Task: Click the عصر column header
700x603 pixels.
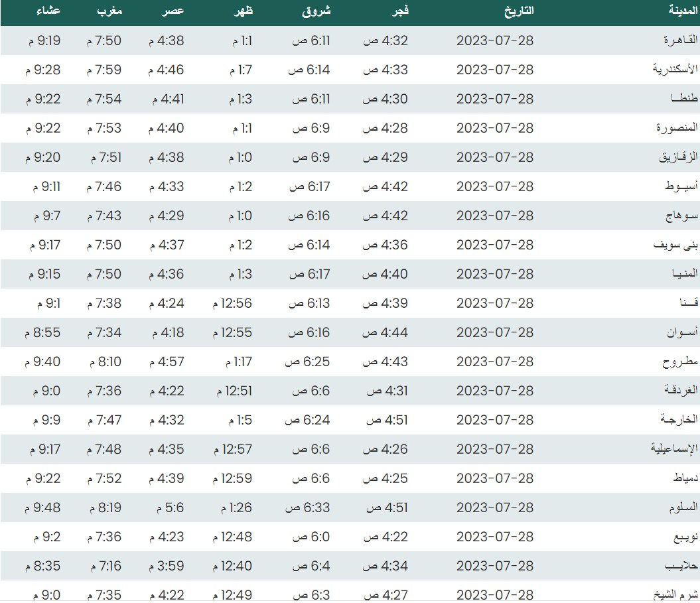Action: 174,11
